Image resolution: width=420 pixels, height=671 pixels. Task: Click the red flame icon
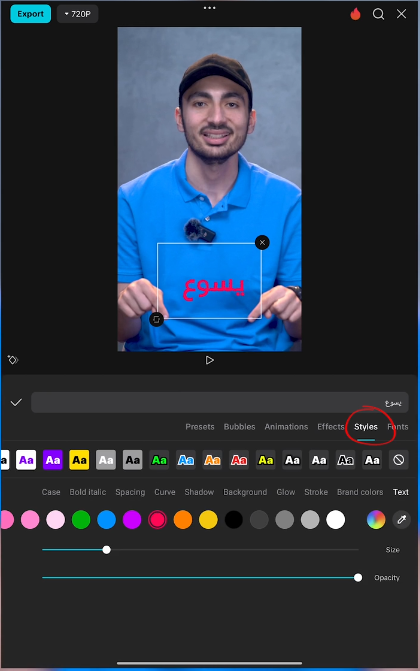(355, 14)
